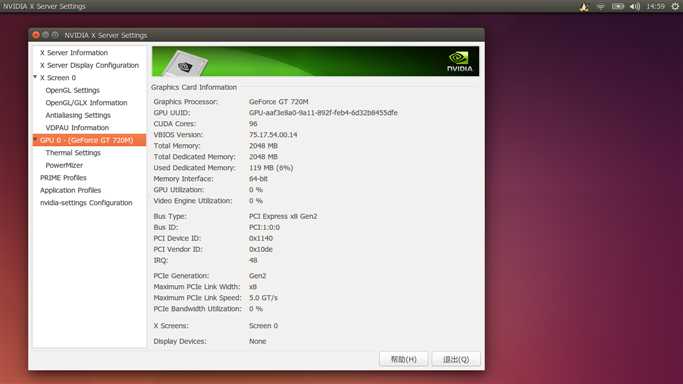This screenshot has height=384, width=683.
Task: Click the Memory Interface 64-bit value
Action: coord(258,179)
